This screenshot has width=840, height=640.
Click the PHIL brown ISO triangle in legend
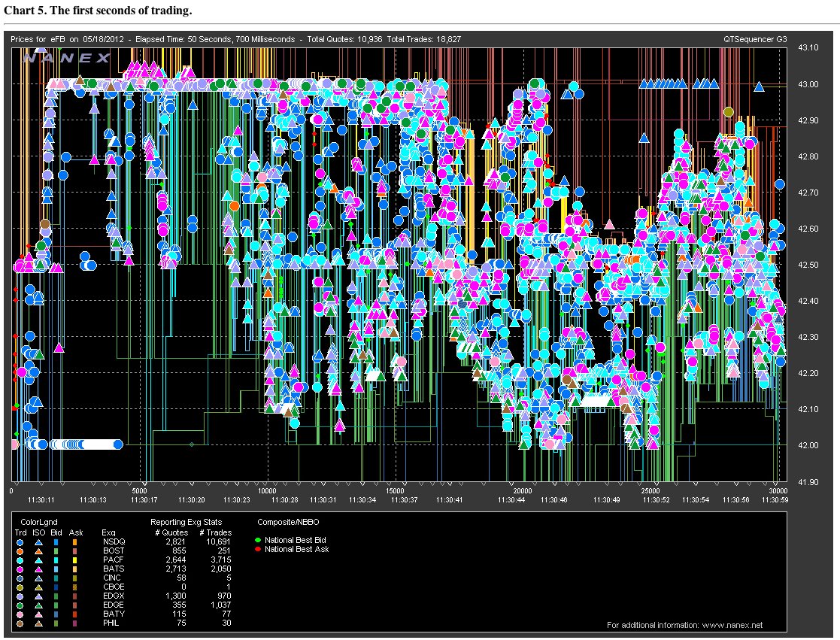(38, 623)
